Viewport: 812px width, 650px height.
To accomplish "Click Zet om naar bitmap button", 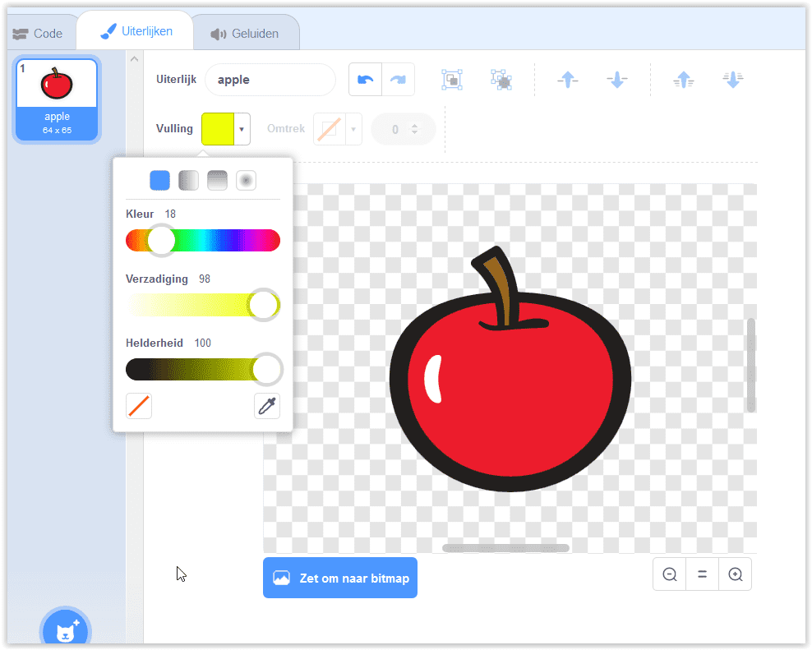I will (340, 578).
